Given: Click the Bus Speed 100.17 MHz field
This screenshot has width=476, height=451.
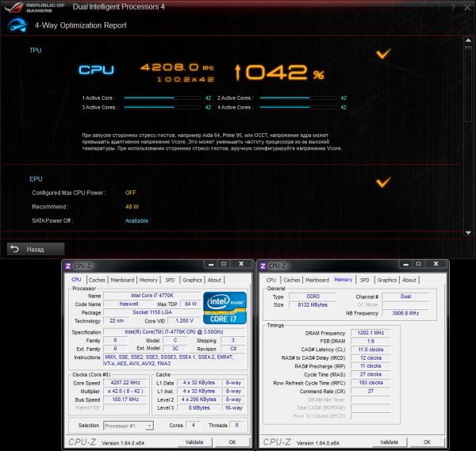Looking at the screenshot, I should [125, 399].
